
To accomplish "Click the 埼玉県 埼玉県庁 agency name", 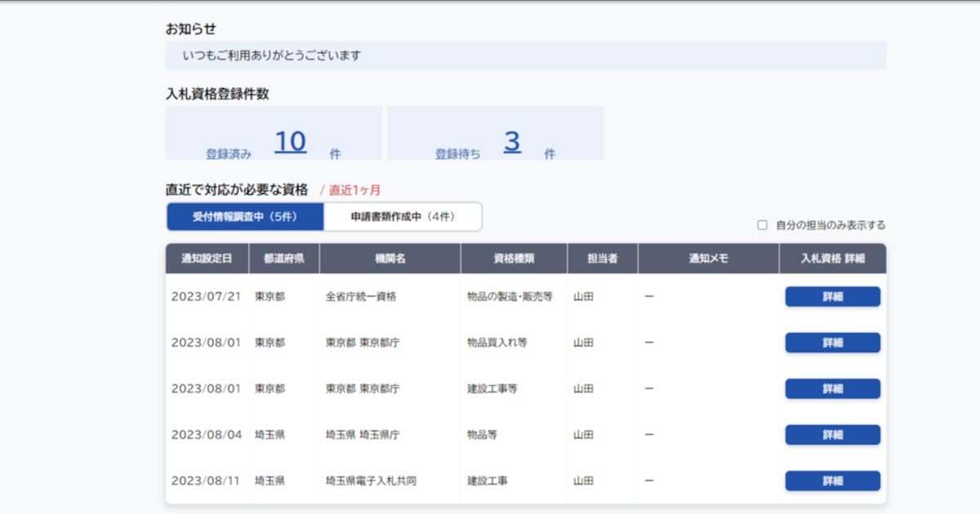I will [363, 435].
